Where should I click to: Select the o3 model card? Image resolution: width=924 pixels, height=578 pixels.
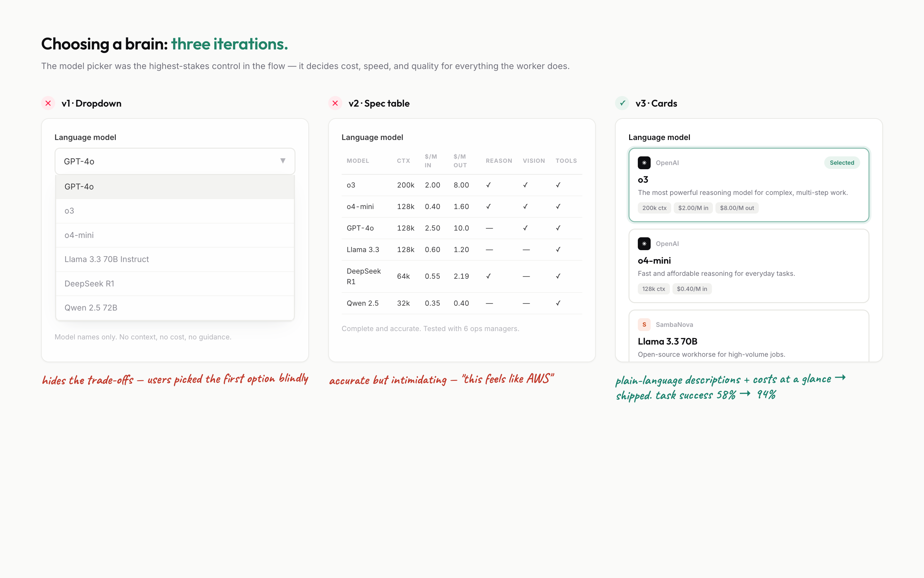(749, 185)
